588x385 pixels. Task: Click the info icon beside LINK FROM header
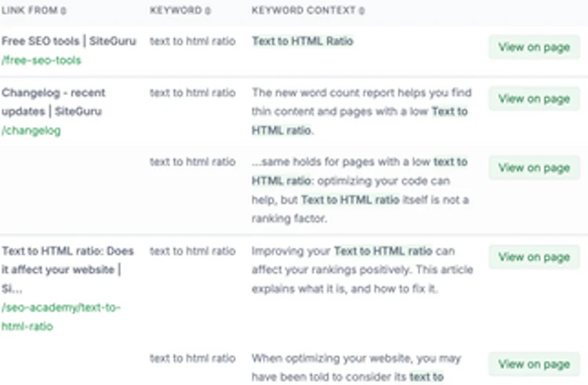tap(64, 10)
